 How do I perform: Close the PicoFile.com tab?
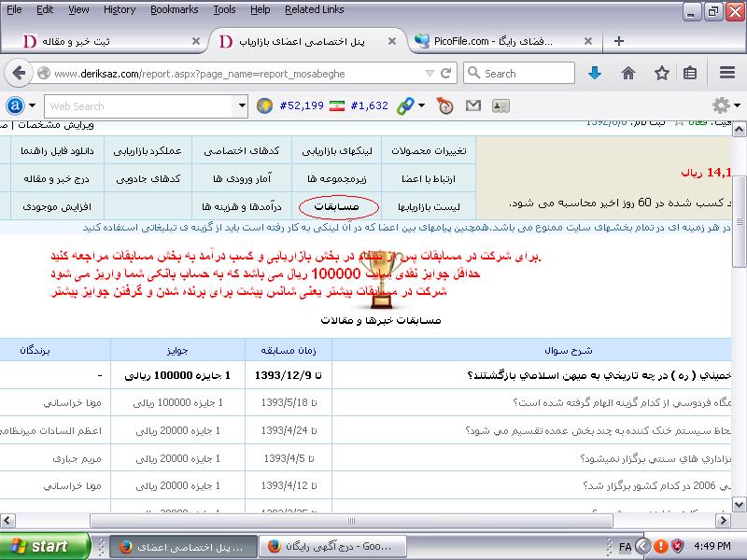click(588, 41)
